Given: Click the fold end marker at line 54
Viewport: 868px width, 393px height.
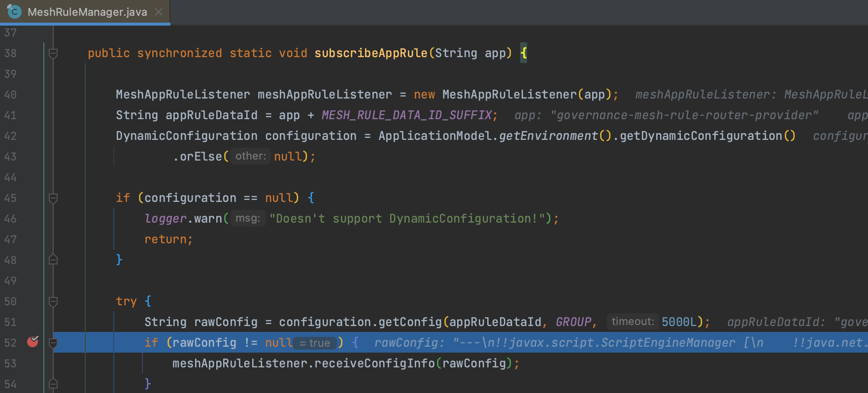Looking at the screenshot, I should coord(53,384).
